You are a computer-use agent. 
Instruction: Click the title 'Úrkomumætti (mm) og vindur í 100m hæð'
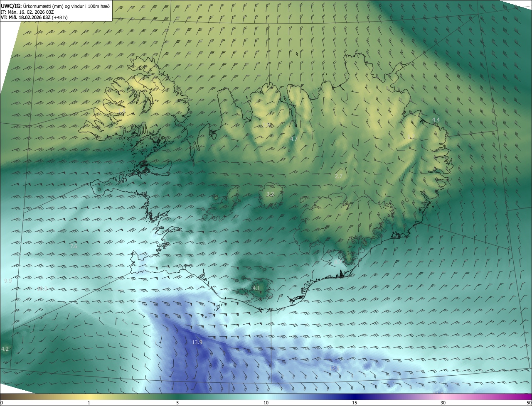[x=66, y=6]
